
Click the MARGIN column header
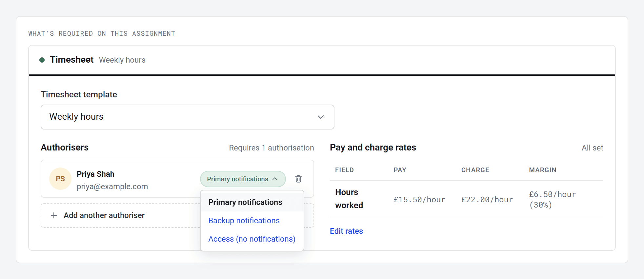543,170
